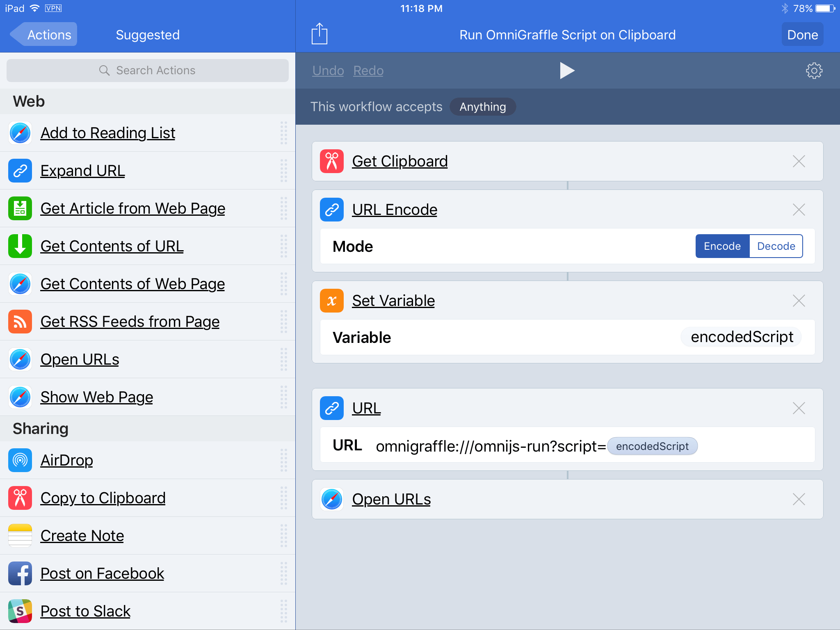Run the workflow with play button
840x630 pixels.
point(567,71)
